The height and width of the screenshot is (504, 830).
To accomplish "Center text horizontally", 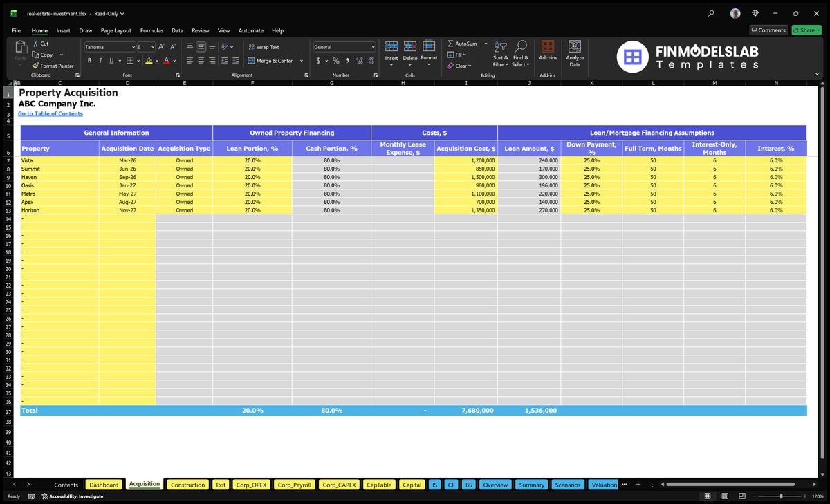I will [x=201, y=61].
